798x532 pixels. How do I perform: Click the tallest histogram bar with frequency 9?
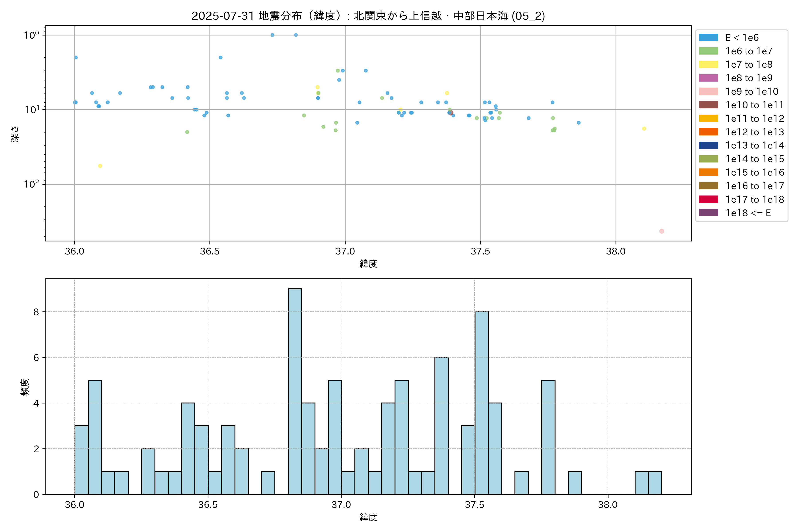(x=295, y=391)
